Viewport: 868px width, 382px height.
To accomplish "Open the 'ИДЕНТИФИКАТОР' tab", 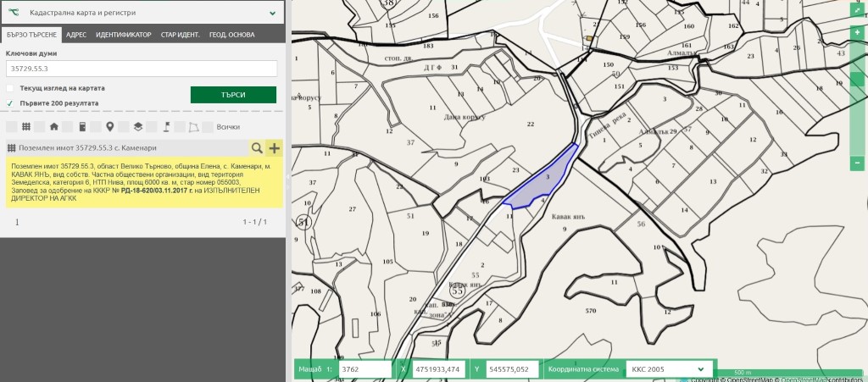I will click(x=124, y=35).
